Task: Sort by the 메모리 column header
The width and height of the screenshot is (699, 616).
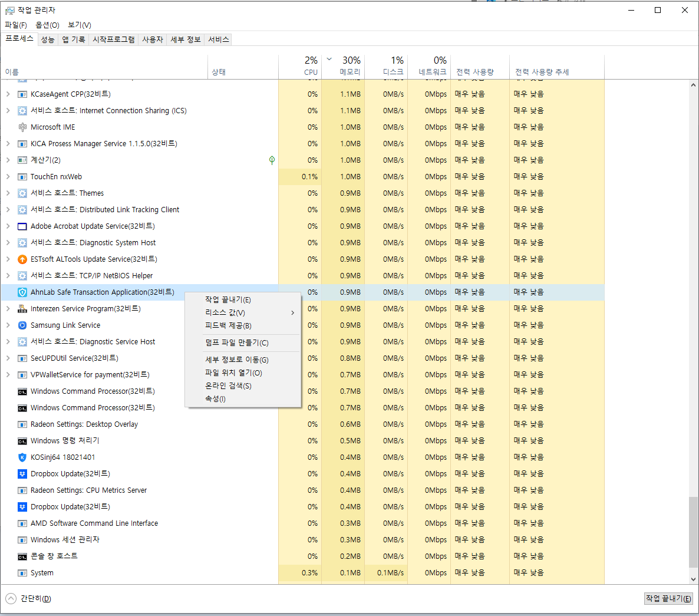Action: [344, 67]
